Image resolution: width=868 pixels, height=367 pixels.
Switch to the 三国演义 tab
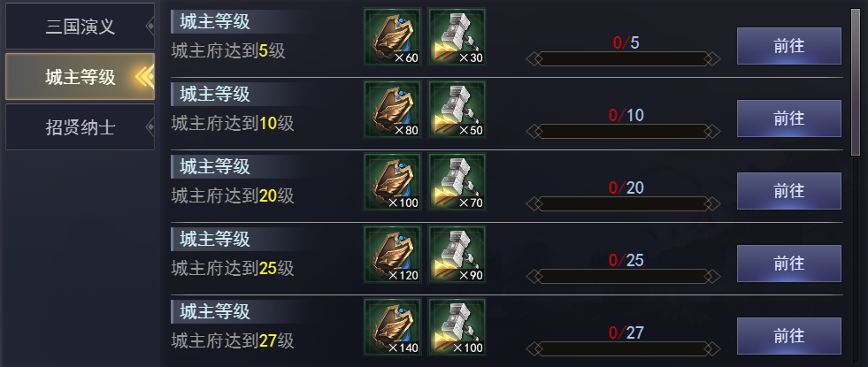click(81, 26)
